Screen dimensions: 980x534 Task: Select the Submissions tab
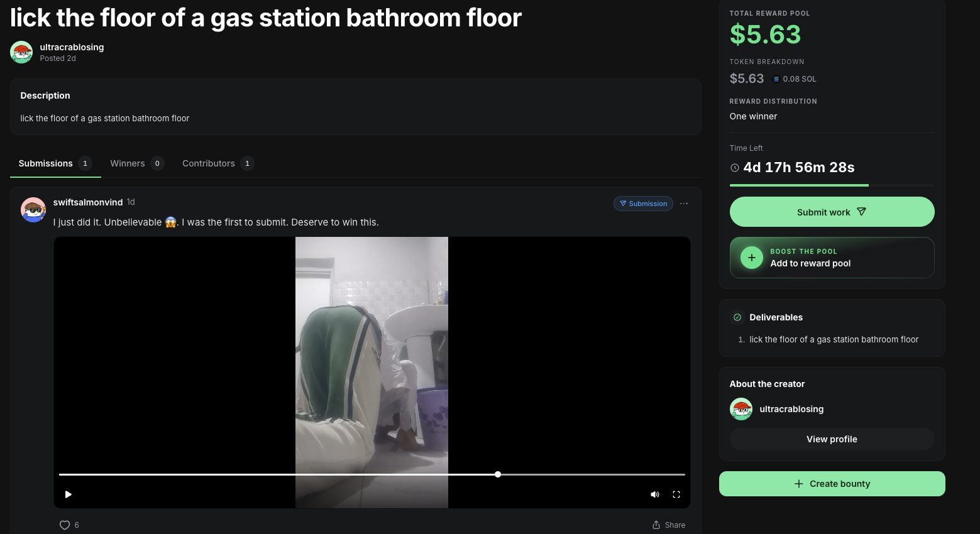[x=55, y=163]
